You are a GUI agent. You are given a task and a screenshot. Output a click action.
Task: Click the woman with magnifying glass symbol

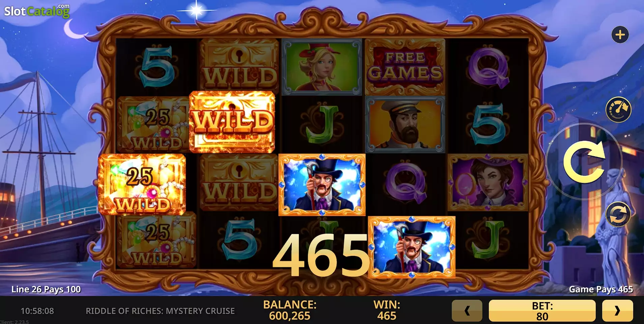488,182
